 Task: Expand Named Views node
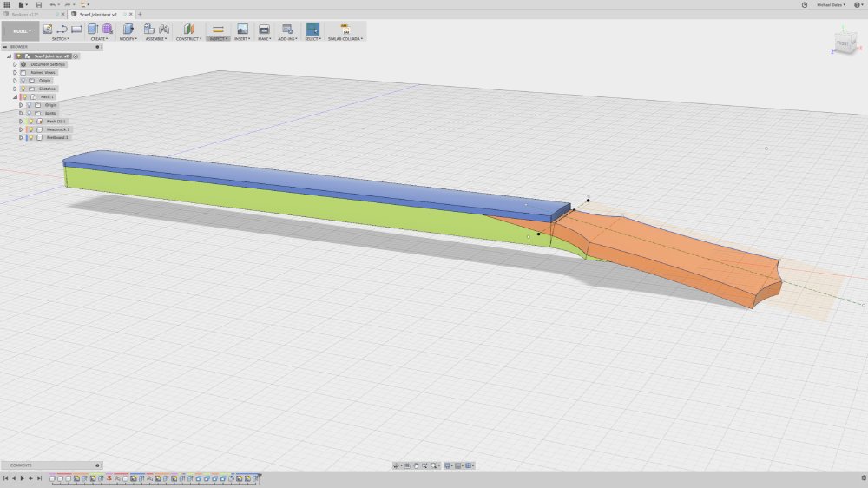coord(15,73)
